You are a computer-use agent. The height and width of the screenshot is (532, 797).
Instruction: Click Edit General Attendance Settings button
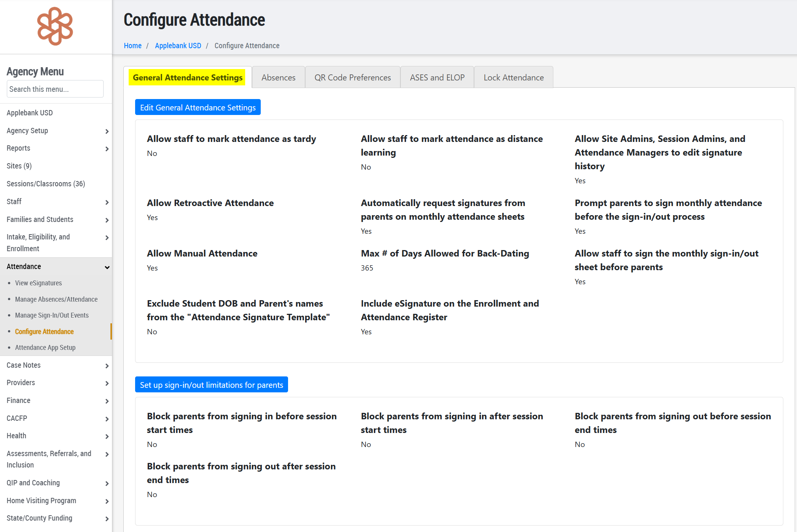198,107
